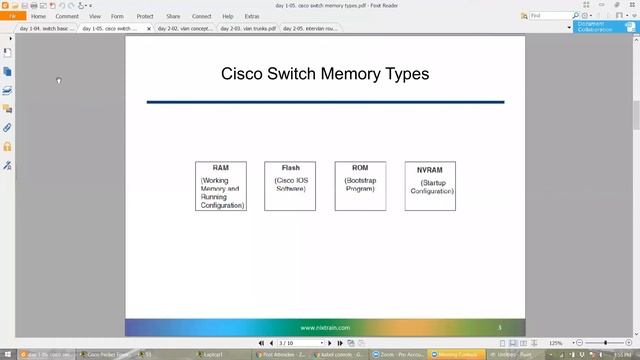
Task: Close the day 1-05 cisco switch tab
Action: 149,29
